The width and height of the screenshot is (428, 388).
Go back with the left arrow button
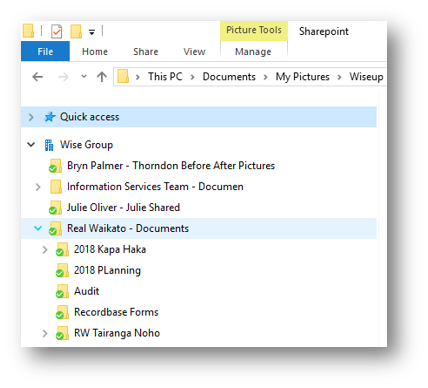37,77
